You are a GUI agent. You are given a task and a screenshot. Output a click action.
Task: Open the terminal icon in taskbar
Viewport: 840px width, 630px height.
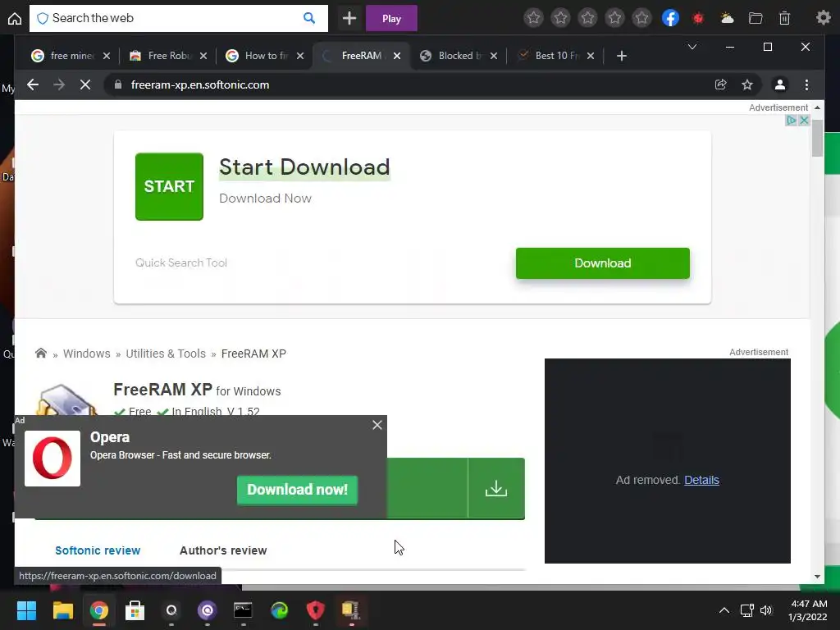click(x=243, y=610)
